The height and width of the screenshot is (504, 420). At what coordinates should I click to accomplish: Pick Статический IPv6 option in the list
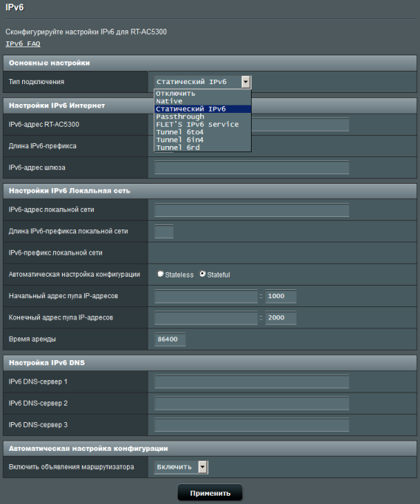click(x=202, y=109)
